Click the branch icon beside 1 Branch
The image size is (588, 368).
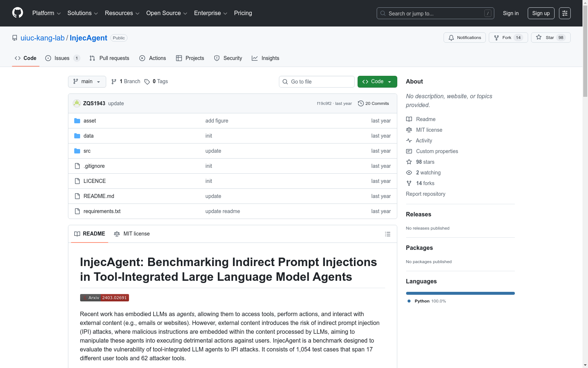point(114,82)
